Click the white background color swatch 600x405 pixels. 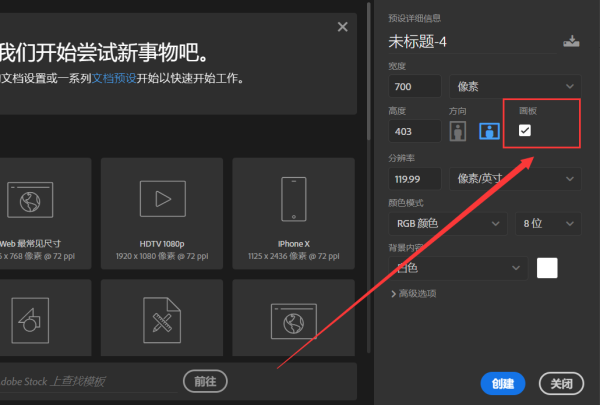(547, 267)
